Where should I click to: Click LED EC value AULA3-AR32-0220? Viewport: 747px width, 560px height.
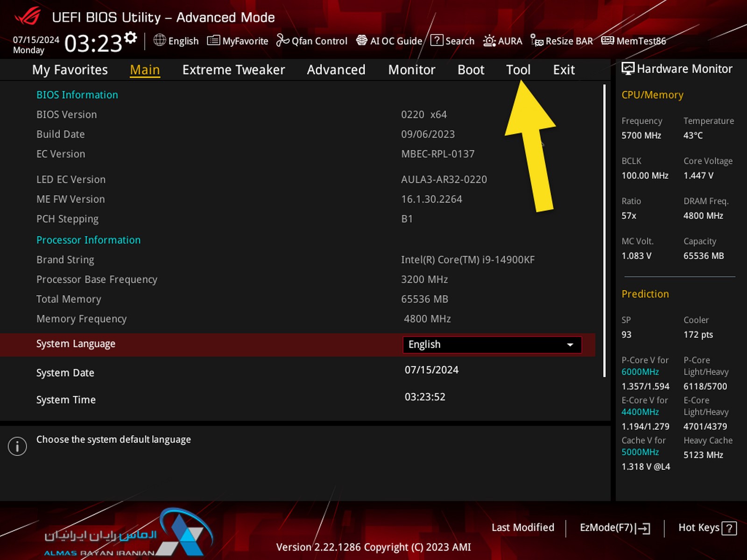[x=444, y=180]
